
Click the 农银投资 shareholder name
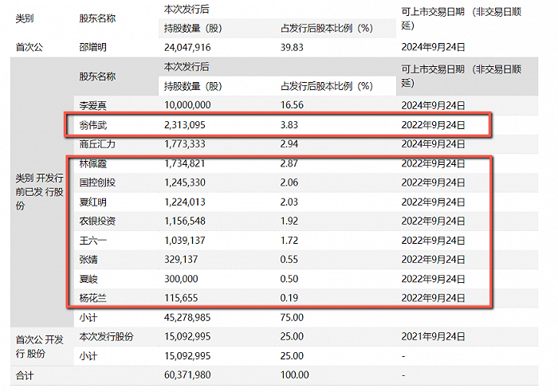click(x=97, y=221)
